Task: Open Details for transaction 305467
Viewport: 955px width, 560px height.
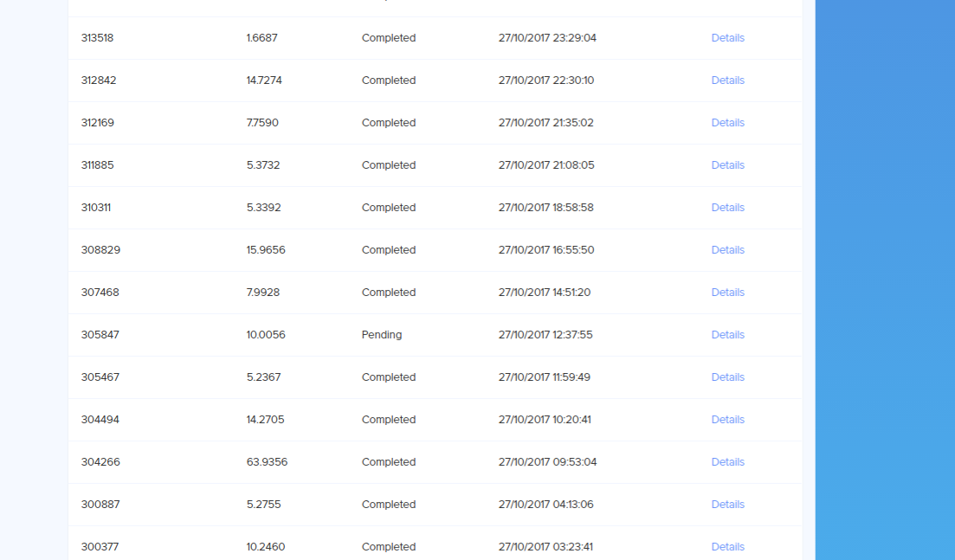Action: click(x=728, y=377)
